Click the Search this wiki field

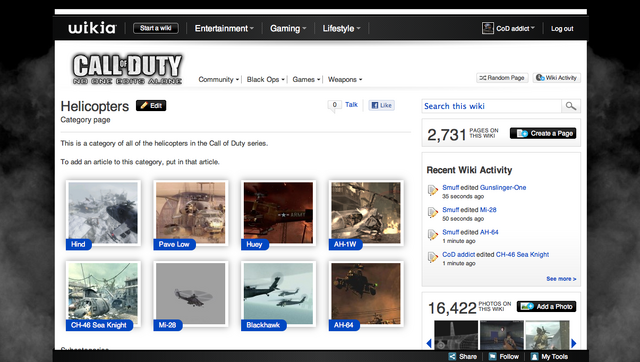click(x=491, y=106)
